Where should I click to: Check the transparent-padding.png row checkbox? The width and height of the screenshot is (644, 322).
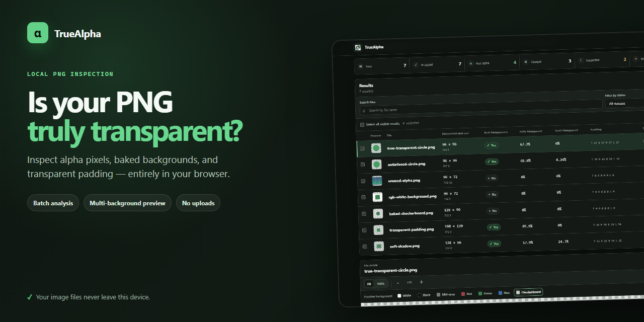point(365,230)
